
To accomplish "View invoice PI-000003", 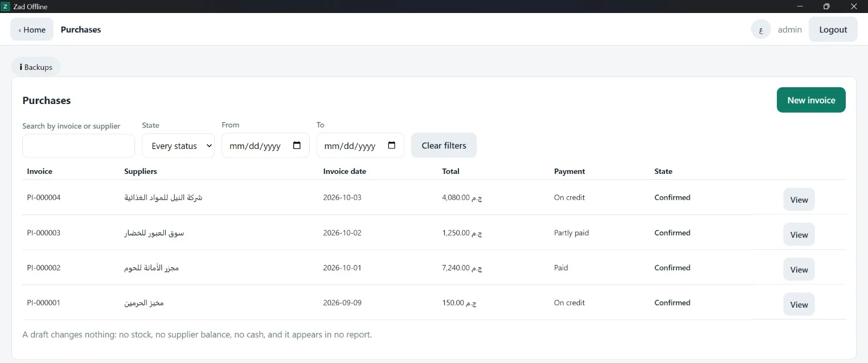I will click(799, 235).
